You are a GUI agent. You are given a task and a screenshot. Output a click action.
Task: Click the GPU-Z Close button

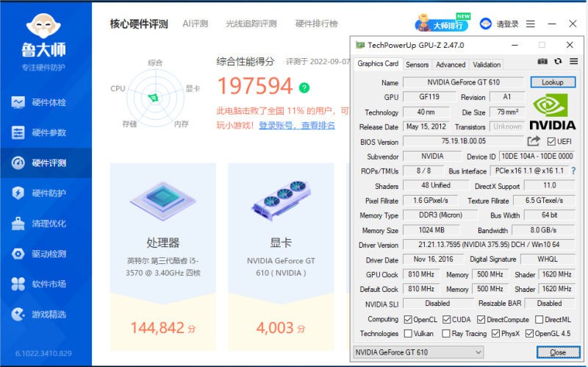pyautogui.click(x=558, y=352)
